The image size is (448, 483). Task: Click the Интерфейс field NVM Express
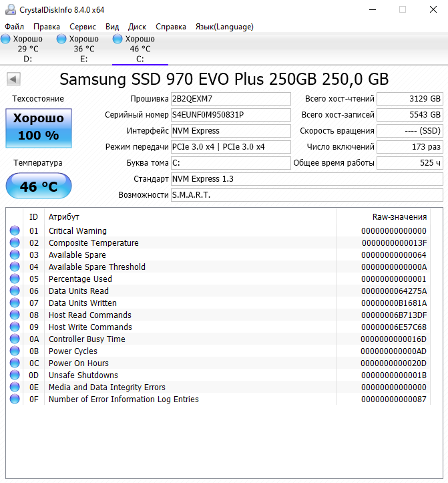coord(230,131)
